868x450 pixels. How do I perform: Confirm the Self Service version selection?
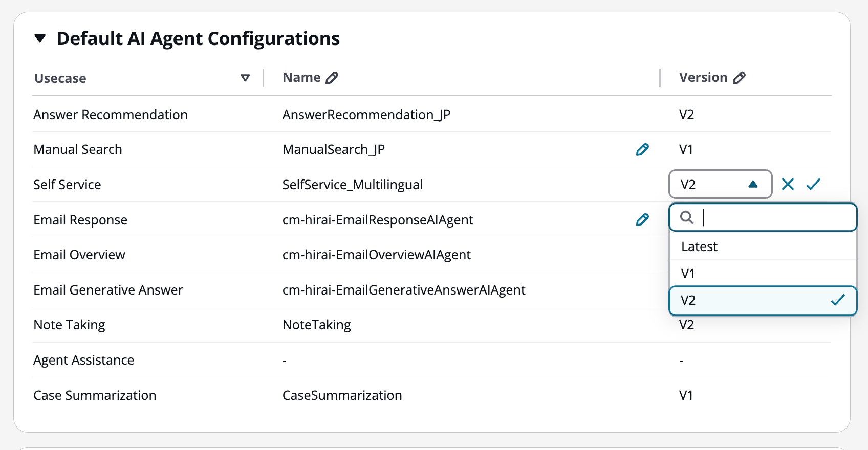(x=813, y=184)
